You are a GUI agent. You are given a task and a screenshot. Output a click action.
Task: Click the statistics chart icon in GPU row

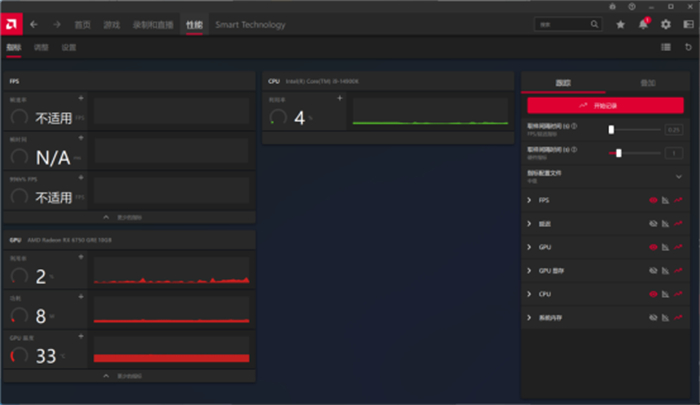click(x=665, y=247)
